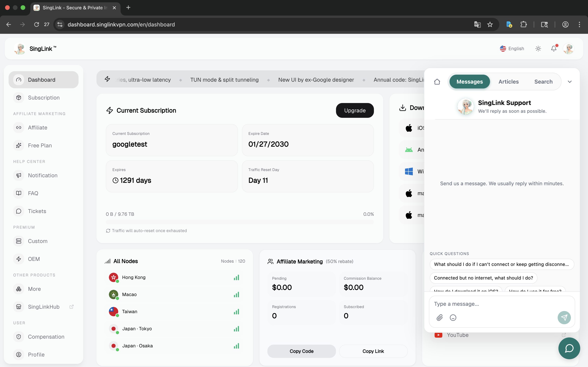The height and width of the screenshot is (367, 588).
Task: Click the Tickets chat icon
Action: 19,211
